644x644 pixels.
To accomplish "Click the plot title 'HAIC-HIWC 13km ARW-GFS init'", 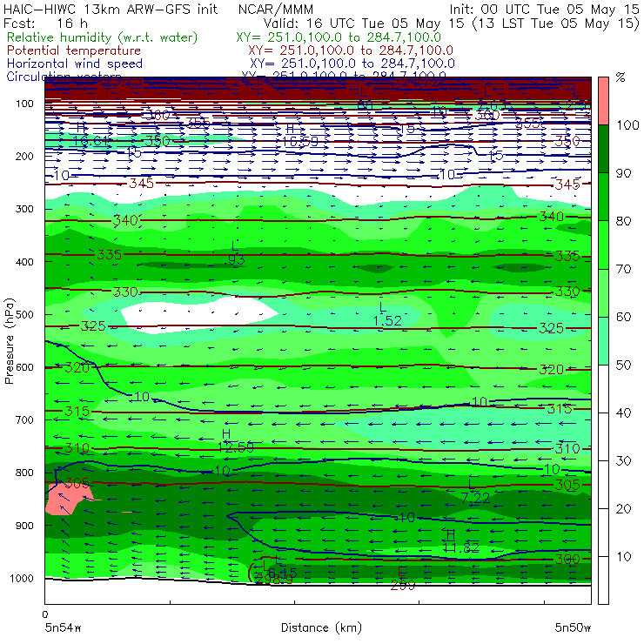I will point(110,9).
